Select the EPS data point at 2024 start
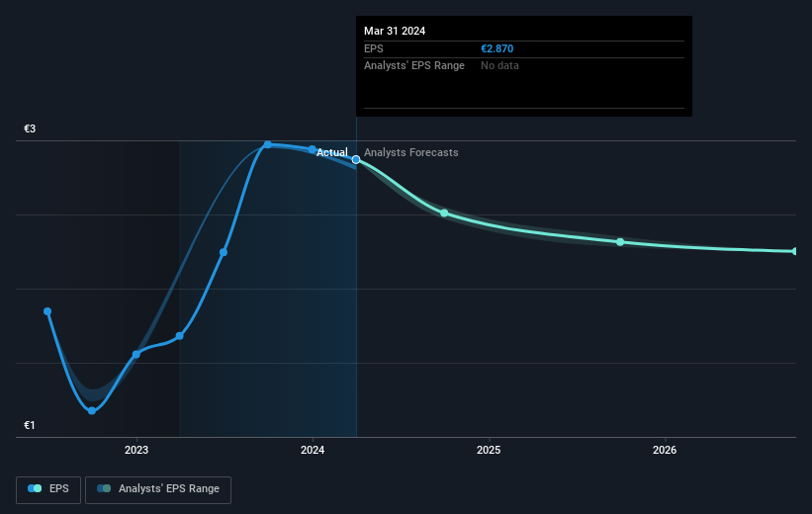Image resolution: width=812 pixels, height=514 pixels. pyautogui.click(x=313, y=149)
